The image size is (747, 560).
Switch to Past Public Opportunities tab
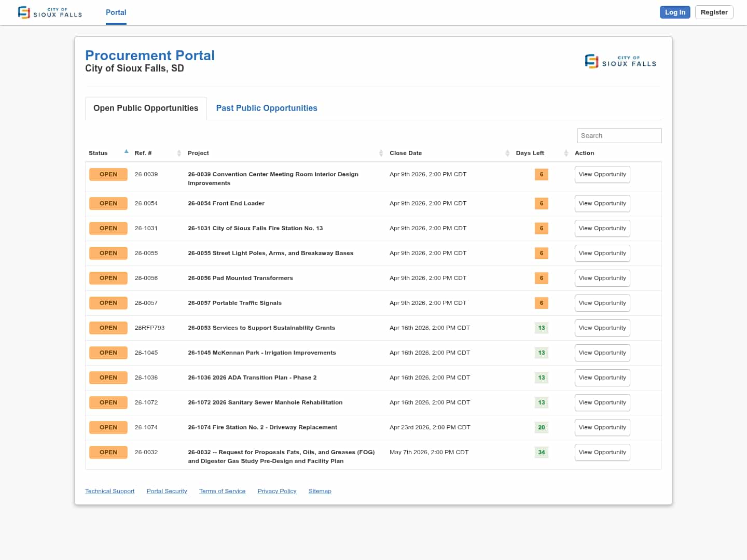(x=266, y=108)
